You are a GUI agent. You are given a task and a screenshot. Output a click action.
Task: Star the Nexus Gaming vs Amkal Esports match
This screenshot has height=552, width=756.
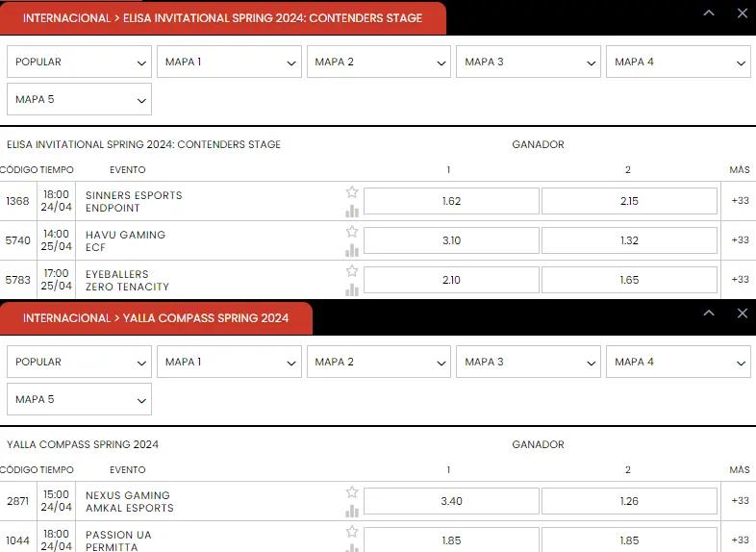tap(352, 492)
